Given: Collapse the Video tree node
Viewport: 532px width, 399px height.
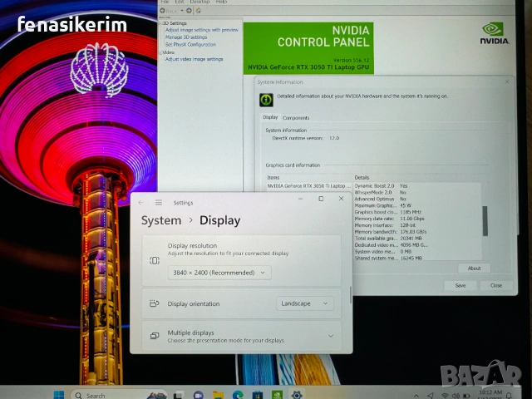Looking at the screenshot, I should tap(160, 52).
